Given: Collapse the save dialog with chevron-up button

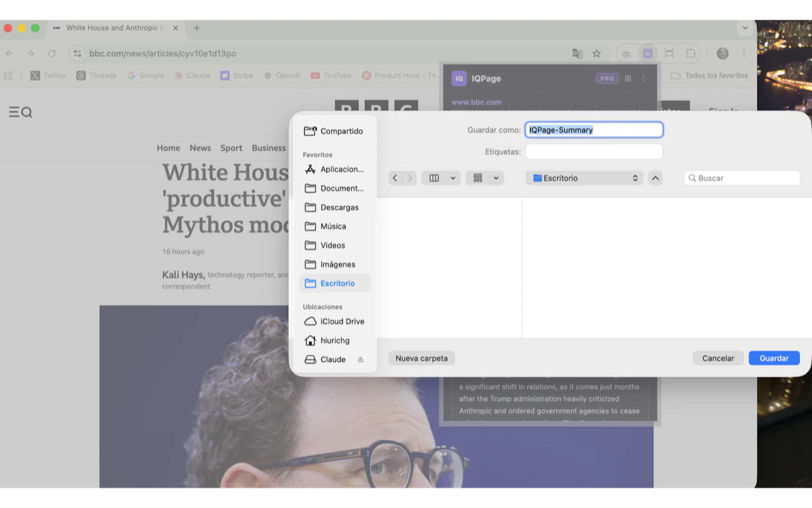Looking at the screenshot, I should (655, 178).
